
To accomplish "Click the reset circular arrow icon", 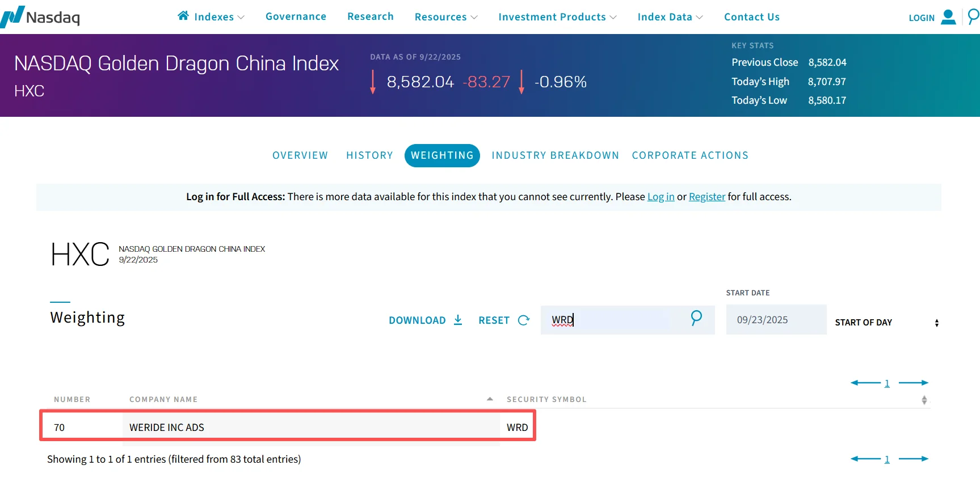I will (x=524, y=320).
